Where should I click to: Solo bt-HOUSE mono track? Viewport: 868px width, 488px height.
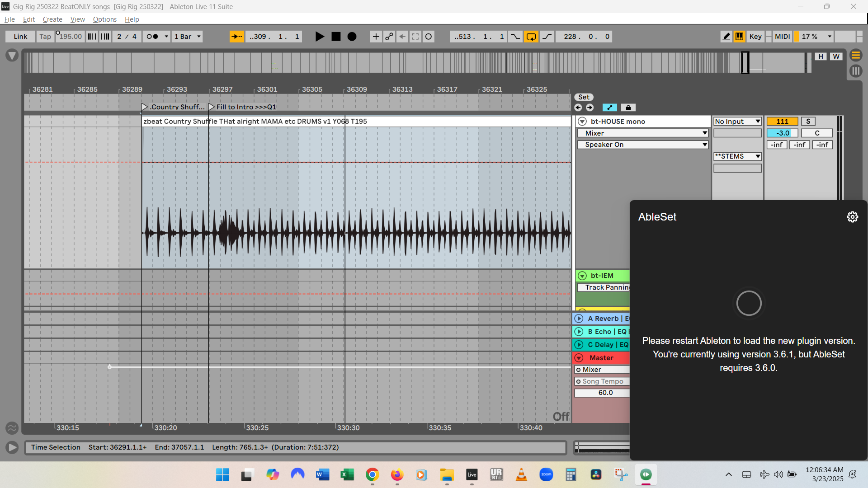808,122
